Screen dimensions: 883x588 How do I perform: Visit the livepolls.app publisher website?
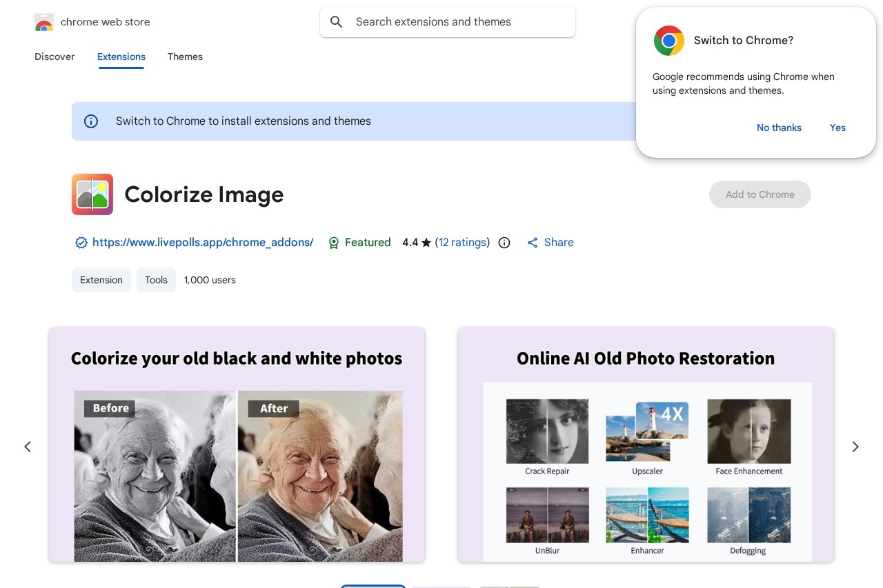tap(203, 243)
